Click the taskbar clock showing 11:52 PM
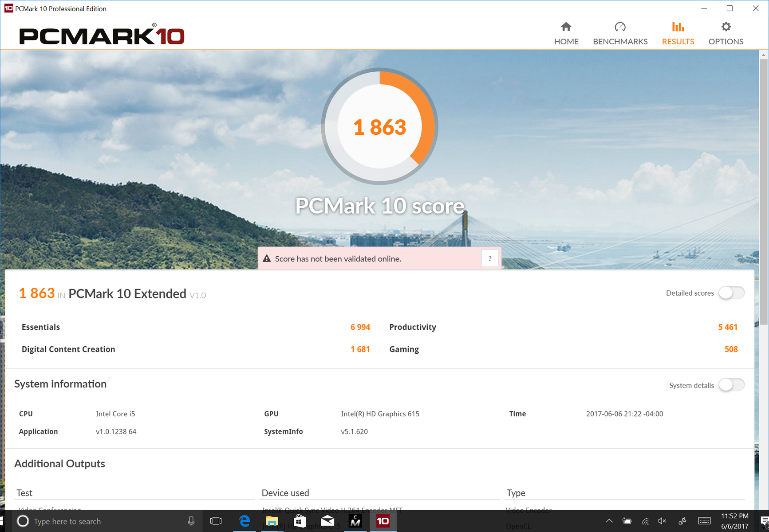The image size is (769, 532). tap(735, 521)
